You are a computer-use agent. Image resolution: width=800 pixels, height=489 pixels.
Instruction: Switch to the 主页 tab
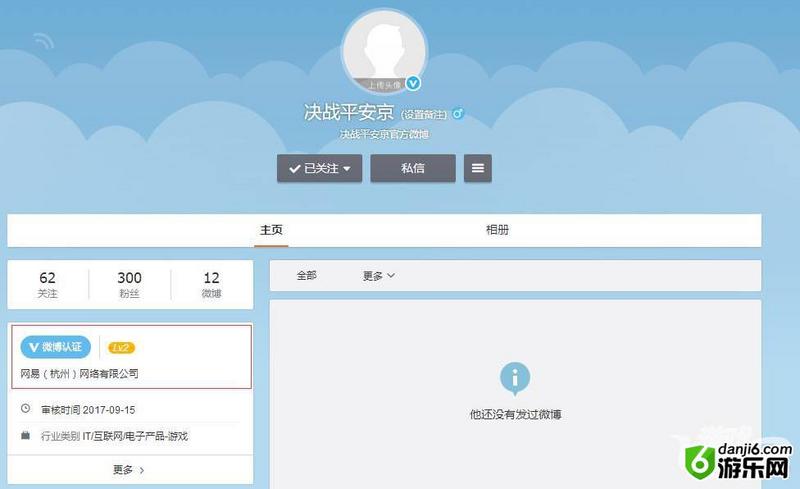pyautogui.click(x=271, y=230)
